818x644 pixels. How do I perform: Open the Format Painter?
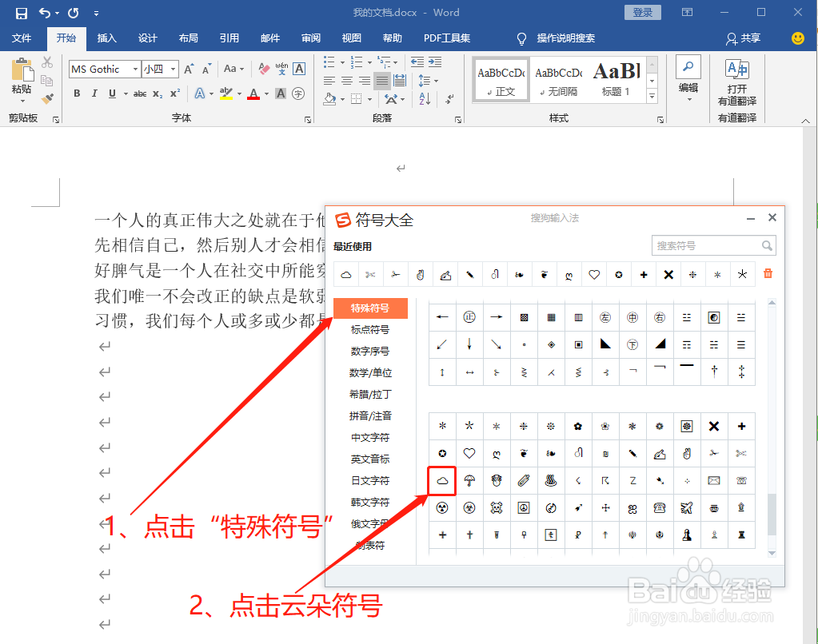pyautogui.click(x=47, y=97)
